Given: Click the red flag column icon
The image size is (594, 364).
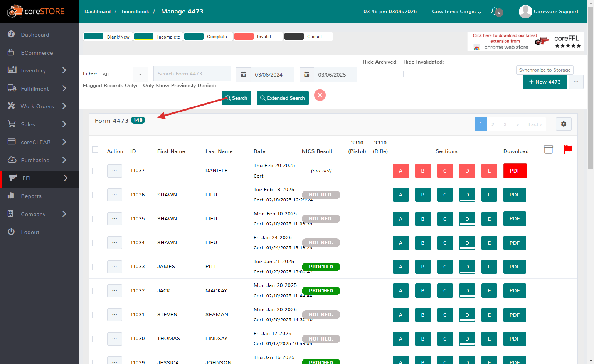Looking at the screenshot, I should pos(567,149).
